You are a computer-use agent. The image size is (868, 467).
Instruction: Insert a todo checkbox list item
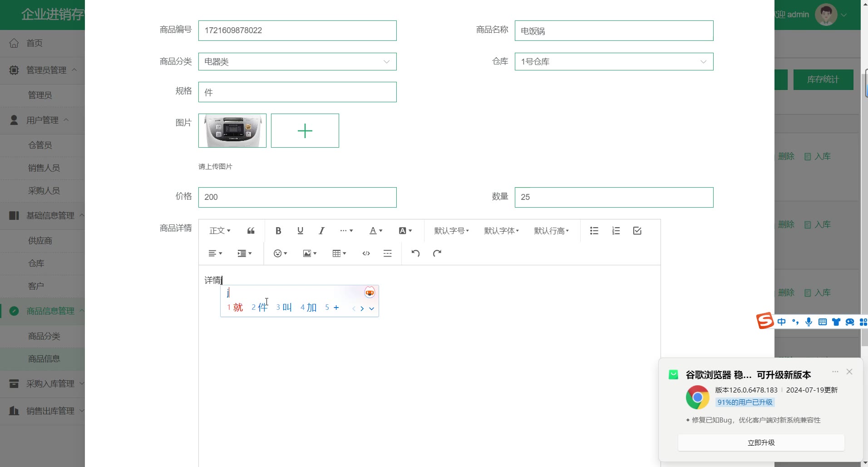pos(637,231)
